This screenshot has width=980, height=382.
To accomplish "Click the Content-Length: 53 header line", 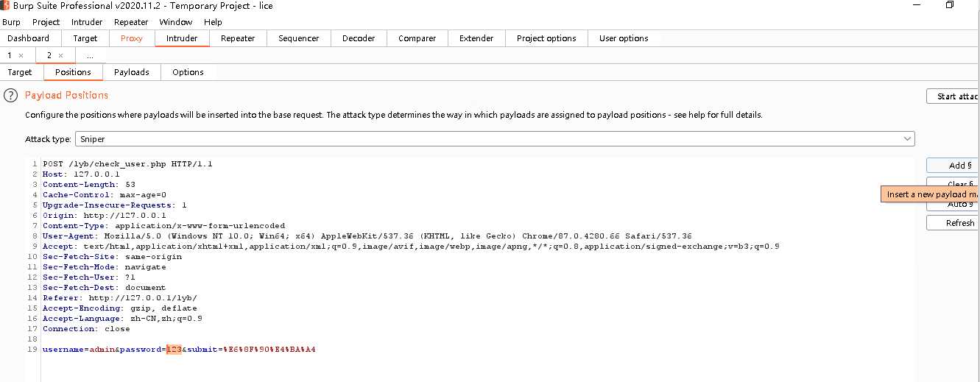I will click(88, 185).
